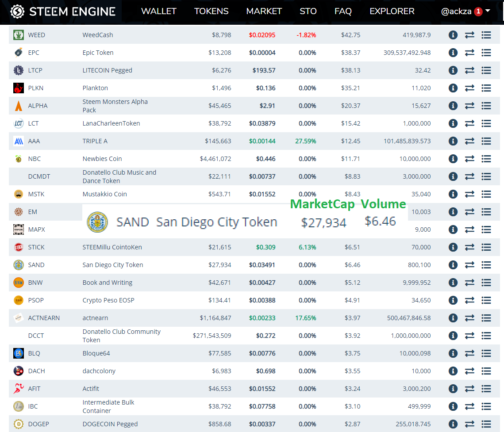Open the STO menu item

tap(308, 11)
